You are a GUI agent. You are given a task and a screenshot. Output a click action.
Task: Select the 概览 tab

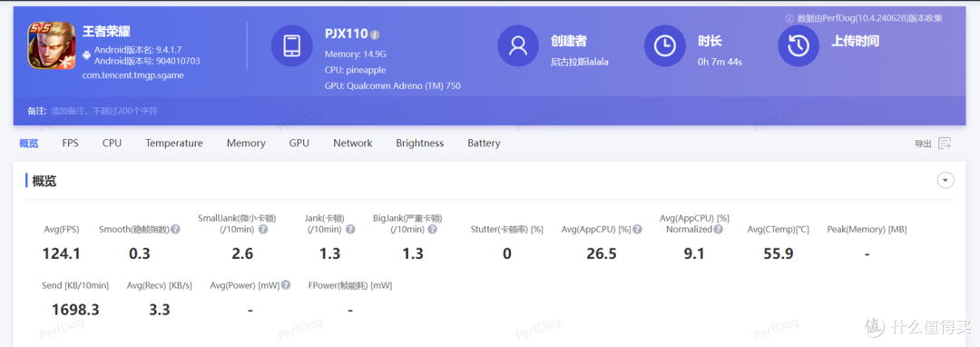tap(29, 144)
